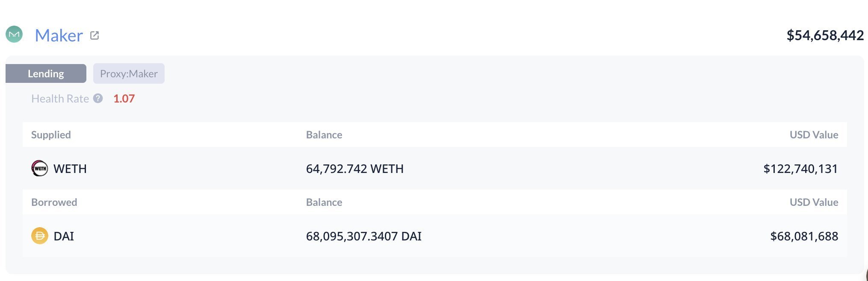The image size is (868, 281).
Task: Click the $68,081,688 borrowed USD value
Action: [x=804, y=236]
